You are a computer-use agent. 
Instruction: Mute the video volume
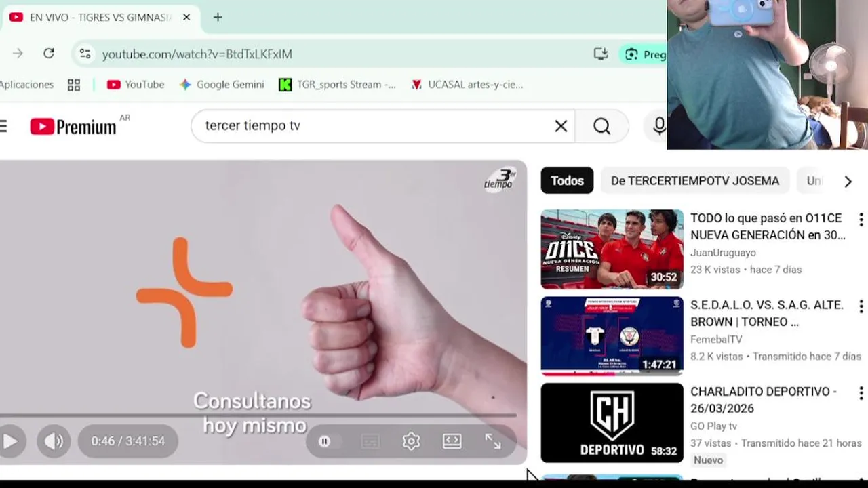54,441
